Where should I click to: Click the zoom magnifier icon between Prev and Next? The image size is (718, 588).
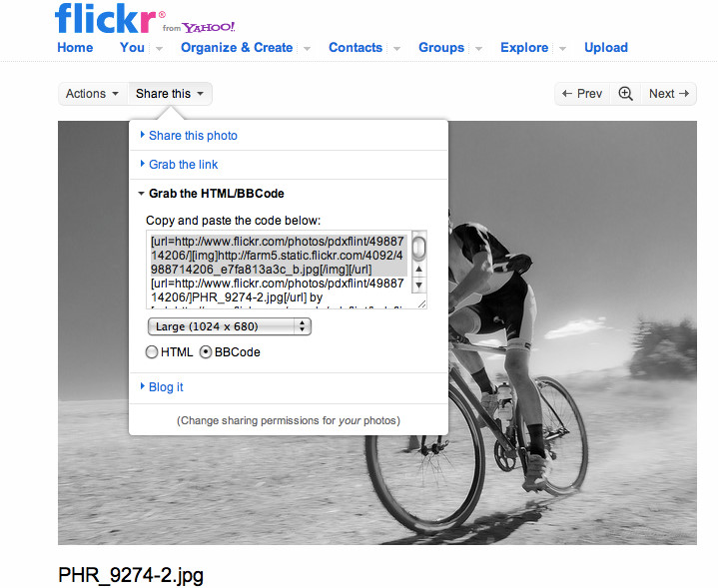click(625, 94)
